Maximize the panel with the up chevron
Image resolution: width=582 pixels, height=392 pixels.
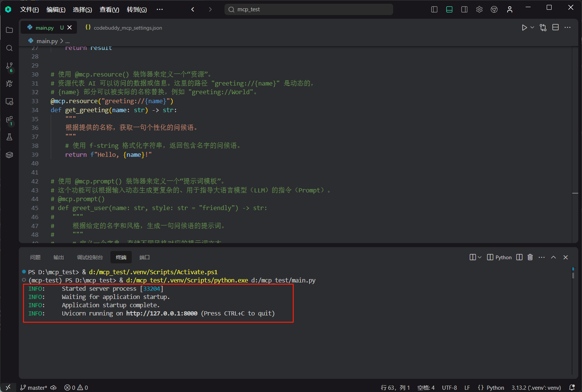click(553, 257)
